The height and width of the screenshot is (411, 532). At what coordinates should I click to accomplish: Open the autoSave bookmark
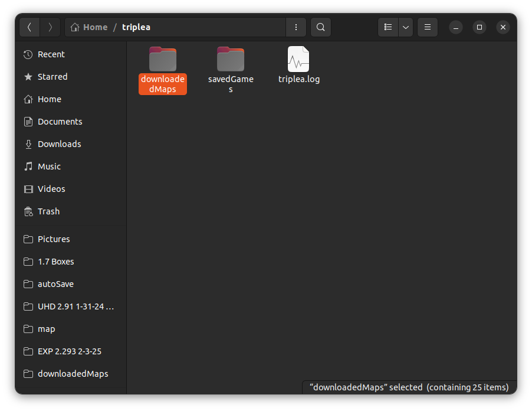point(71,284)
